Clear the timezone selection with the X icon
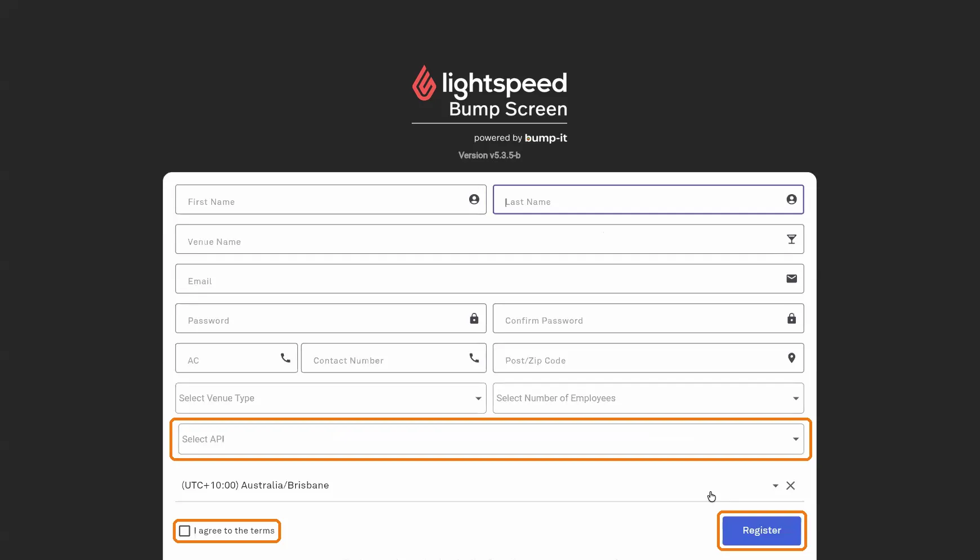The width and height of the screenshot is (980, 560). (791, 486)
